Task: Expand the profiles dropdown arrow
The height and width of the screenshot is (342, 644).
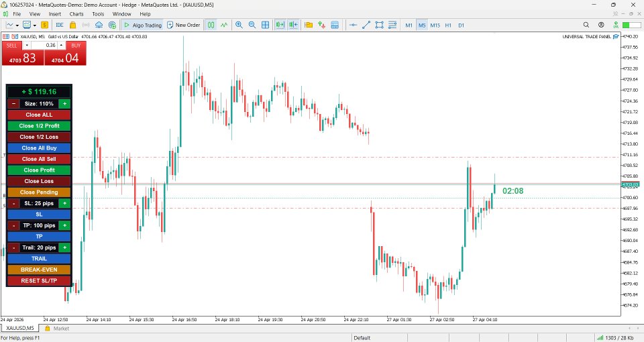Action: pos(34,25)
